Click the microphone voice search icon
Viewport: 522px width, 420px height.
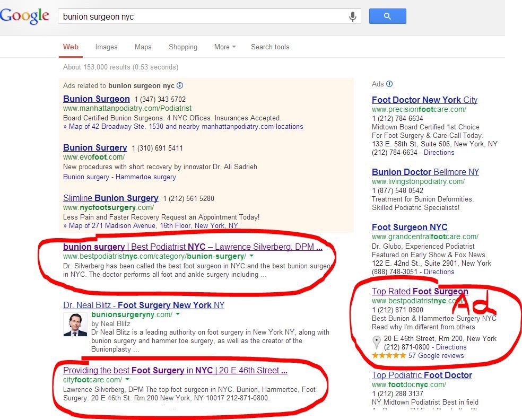coord(353,16)
